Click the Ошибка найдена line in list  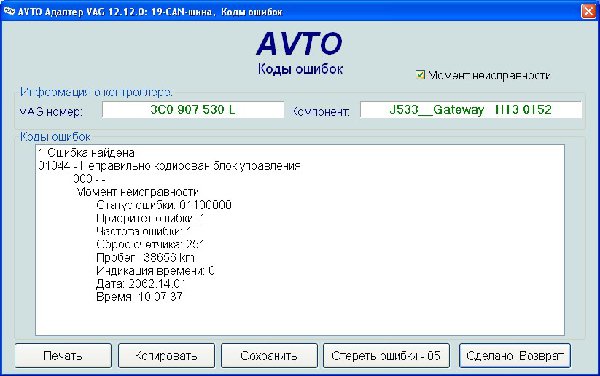coord(86,153)
